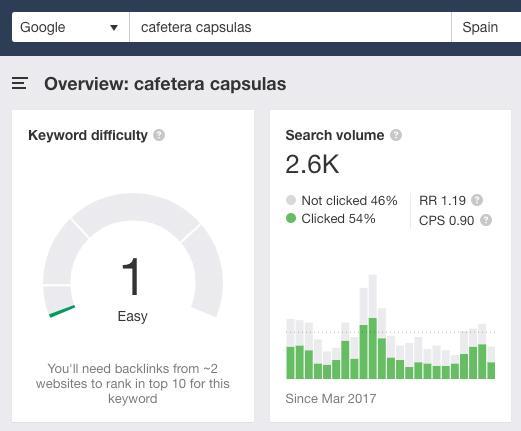Click the Since Mar 2017 label
The height and width of the screenshot is (431, 521).
click(x=331, y=398)
